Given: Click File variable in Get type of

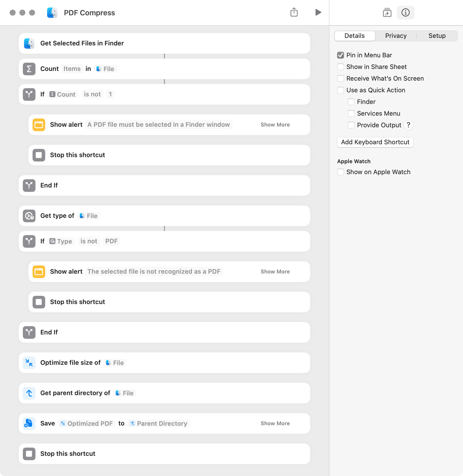Looking at the screenshot, I should [x=89, y=216].
